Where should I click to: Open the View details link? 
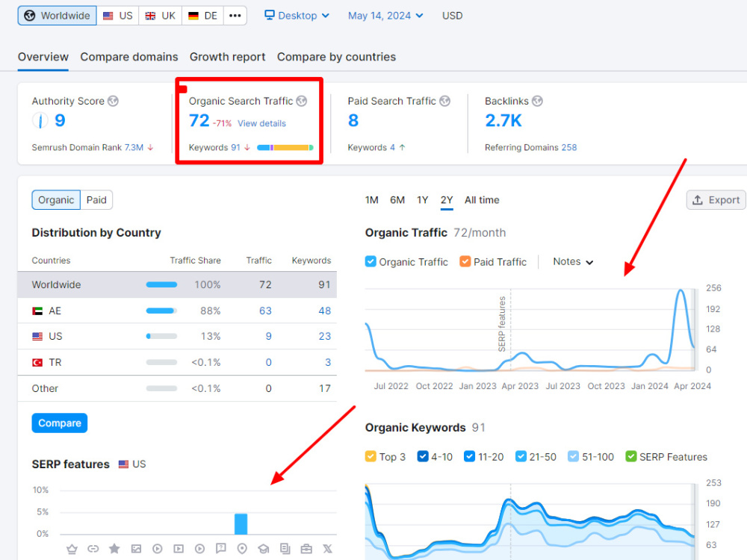click(261, 123)
